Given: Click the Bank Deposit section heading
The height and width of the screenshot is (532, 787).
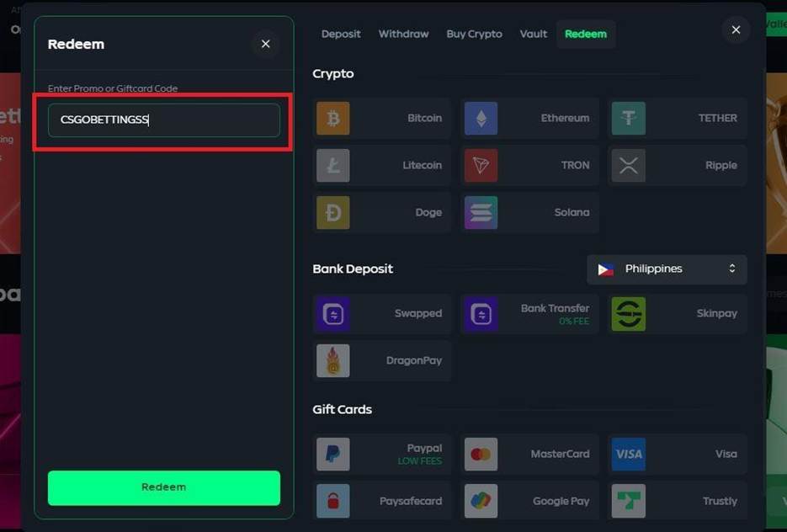Looking at the screenshot, I should pos(353,269).
